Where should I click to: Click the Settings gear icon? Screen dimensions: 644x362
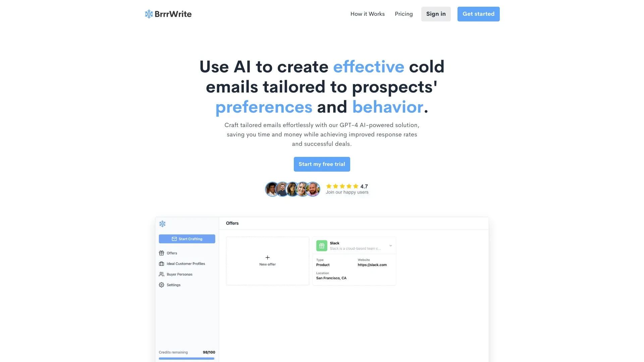point(161,285)
